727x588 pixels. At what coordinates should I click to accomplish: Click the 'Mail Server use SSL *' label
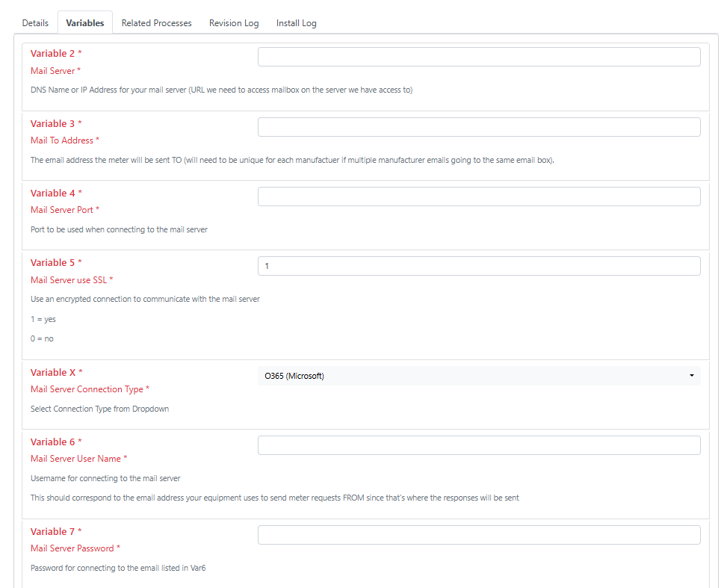[72, 280]
